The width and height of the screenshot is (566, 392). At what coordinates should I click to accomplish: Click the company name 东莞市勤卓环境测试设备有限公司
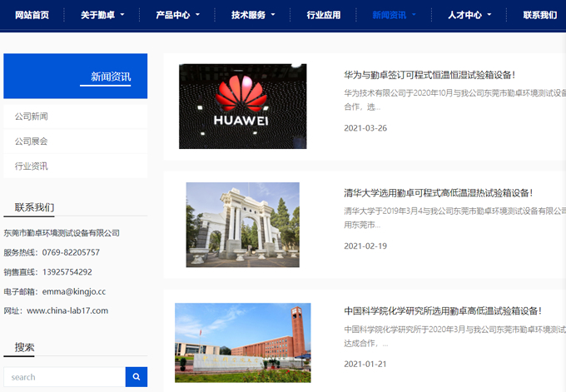[x=62, y=233]
